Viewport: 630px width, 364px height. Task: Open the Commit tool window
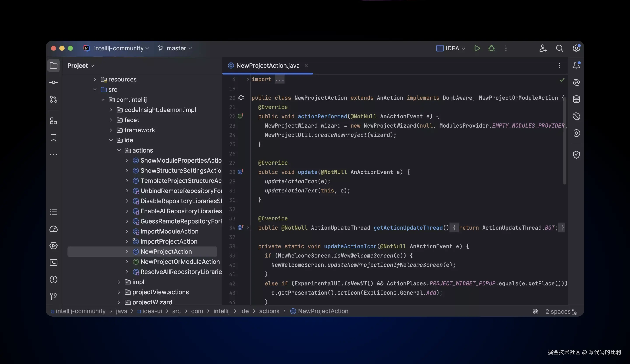(53, 82)
